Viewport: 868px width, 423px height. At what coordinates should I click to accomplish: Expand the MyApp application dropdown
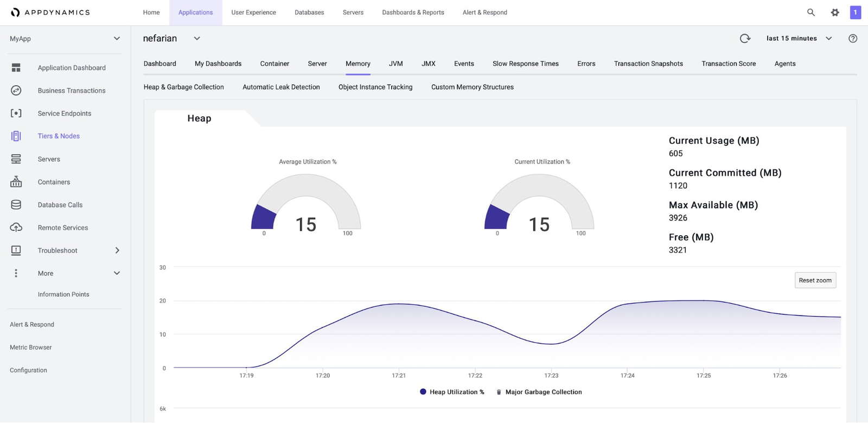pos(117,39)
